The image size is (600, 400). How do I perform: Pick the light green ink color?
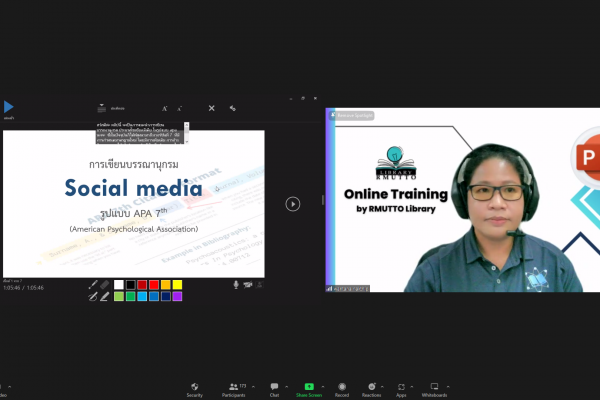(119, 296)
